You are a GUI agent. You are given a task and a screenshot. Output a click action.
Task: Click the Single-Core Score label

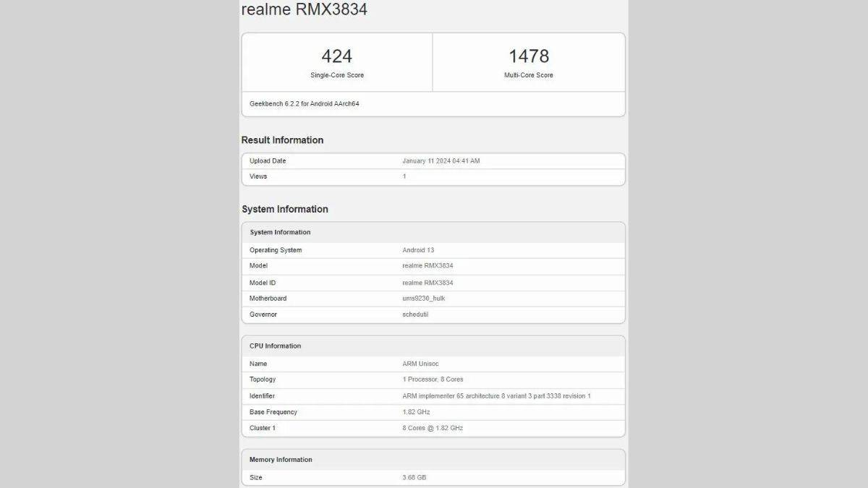coord(337,75)
